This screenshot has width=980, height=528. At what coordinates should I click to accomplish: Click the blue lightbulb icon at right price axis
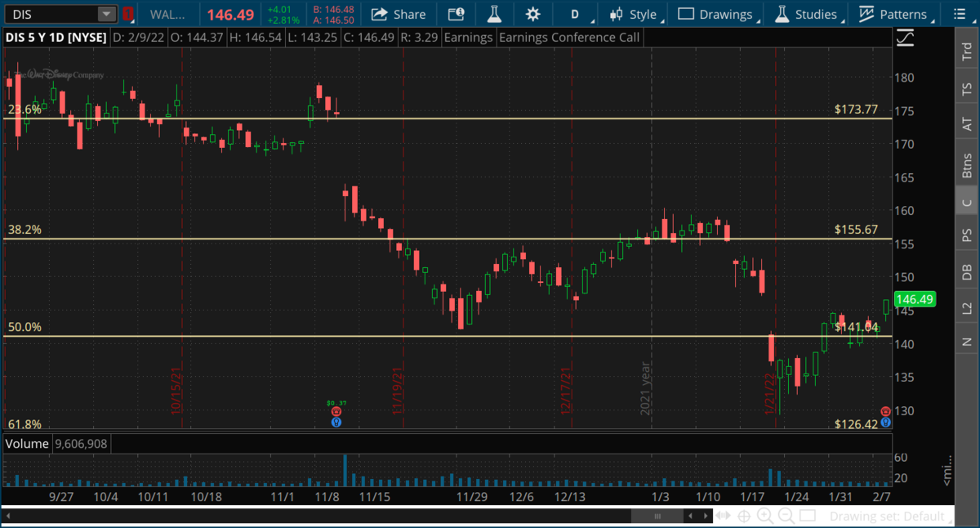(885, 421)
